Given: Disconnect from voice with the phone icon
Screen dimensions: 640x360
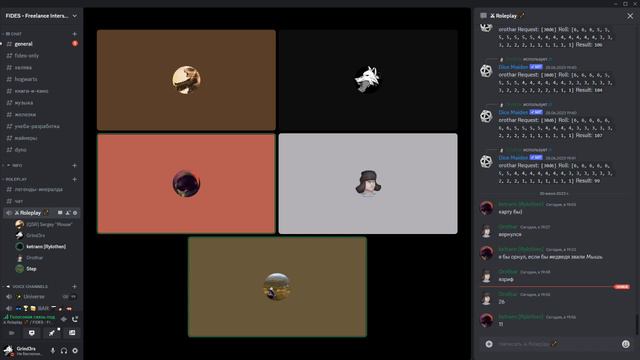Looking at the screenshot, I should (75, 319).
